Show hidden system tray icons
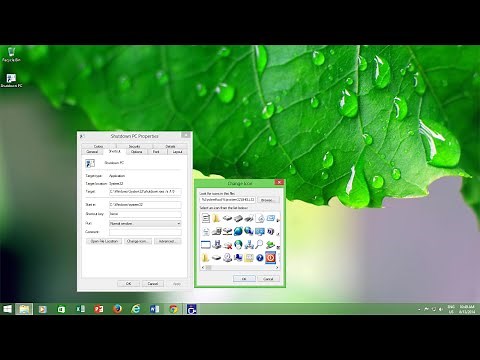Viewport: 480px width, 360px height. (x=419, y=309)
